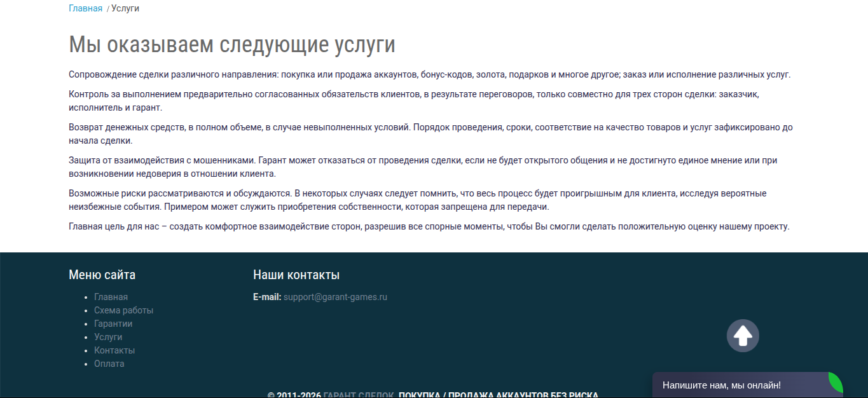Click the 'Наши контакты' footer heading
This screenshot has width=868, height=398.
tap(296, 275)
